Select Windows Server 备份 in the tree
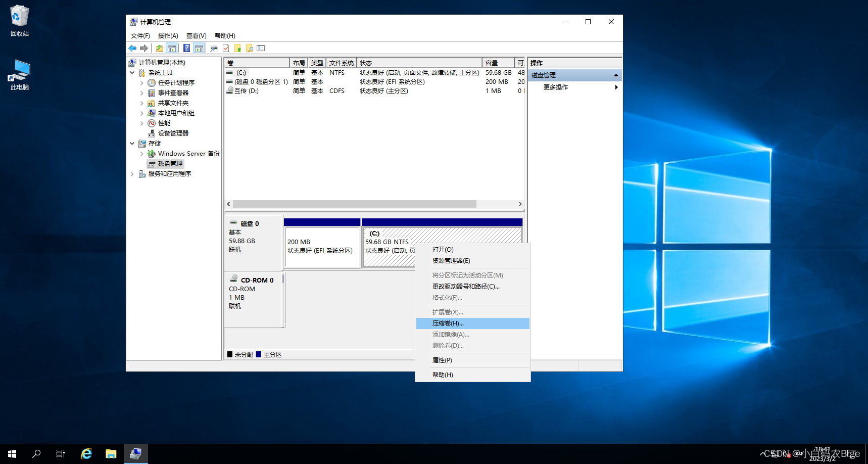Viewport: 868px width, 464px height. (x=189, y=154)
